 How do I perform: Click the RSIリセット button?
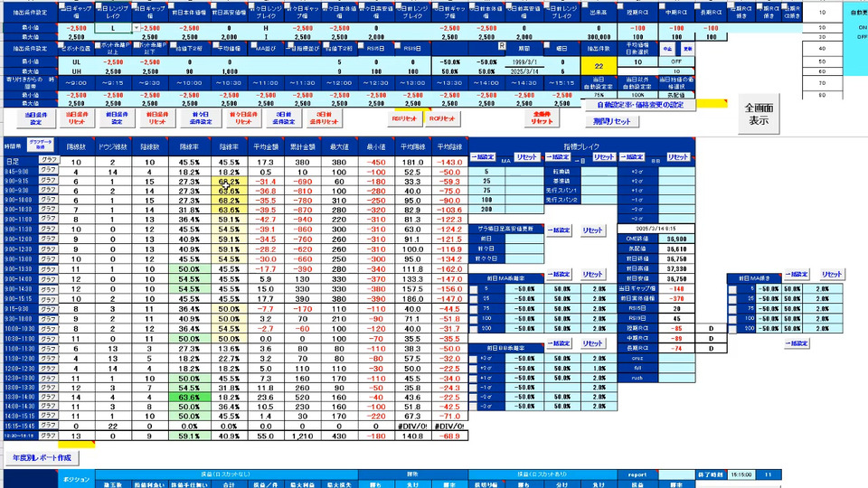pos(404,119)
